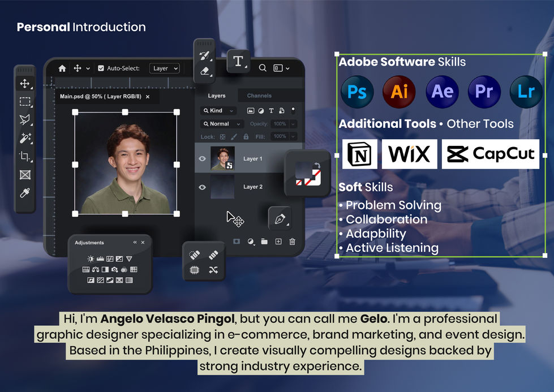The image size is (554, 392).
Task: Toggle the Auto-Select checkbox
Action: point(101,68)
